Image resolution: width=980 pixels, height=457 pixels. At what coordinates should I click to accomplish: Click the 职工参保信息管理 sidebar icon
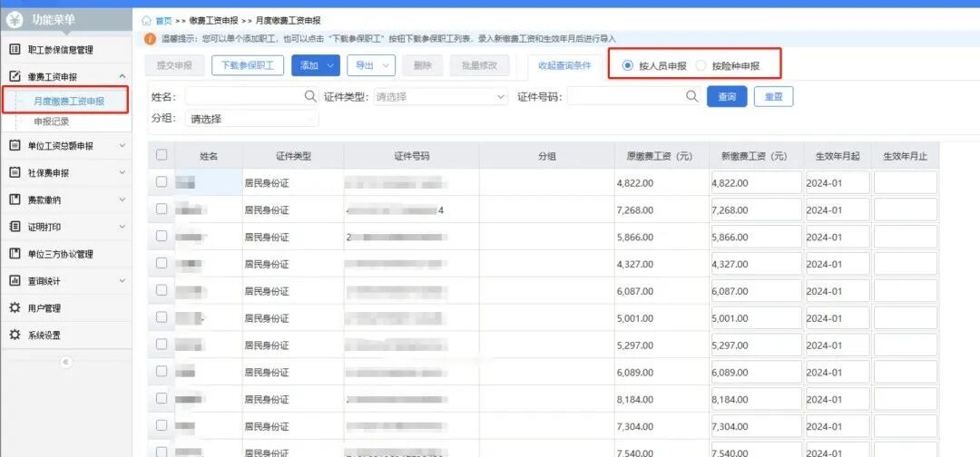point(15,50)
